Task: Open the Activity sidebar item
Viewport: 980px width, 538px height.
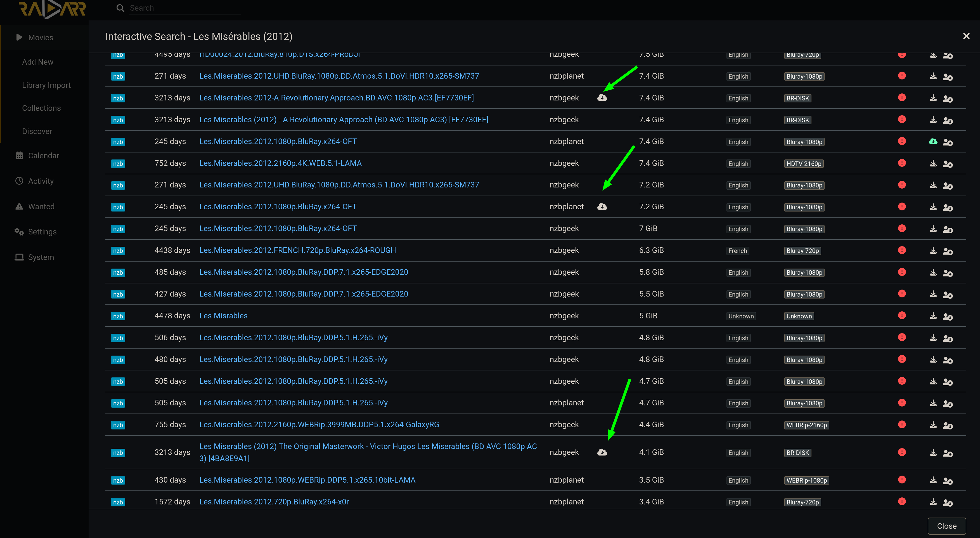Action: (41, 181)
